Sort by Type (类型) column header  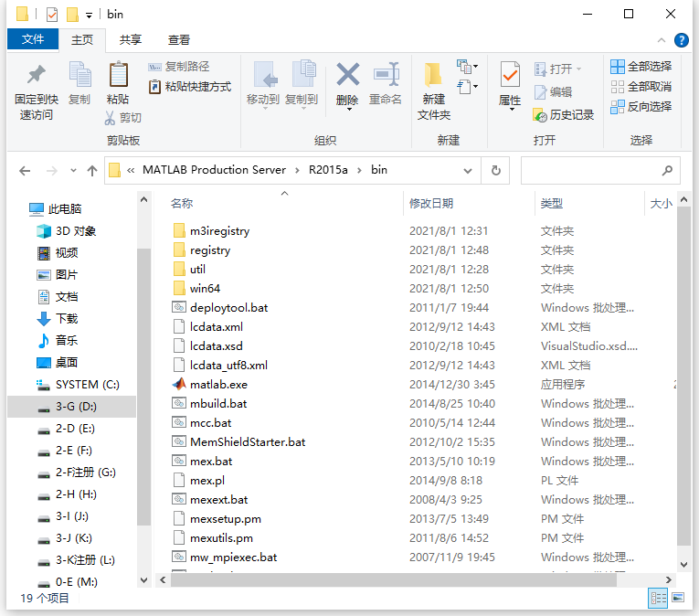pyautogui.click(x=552, y=204)
